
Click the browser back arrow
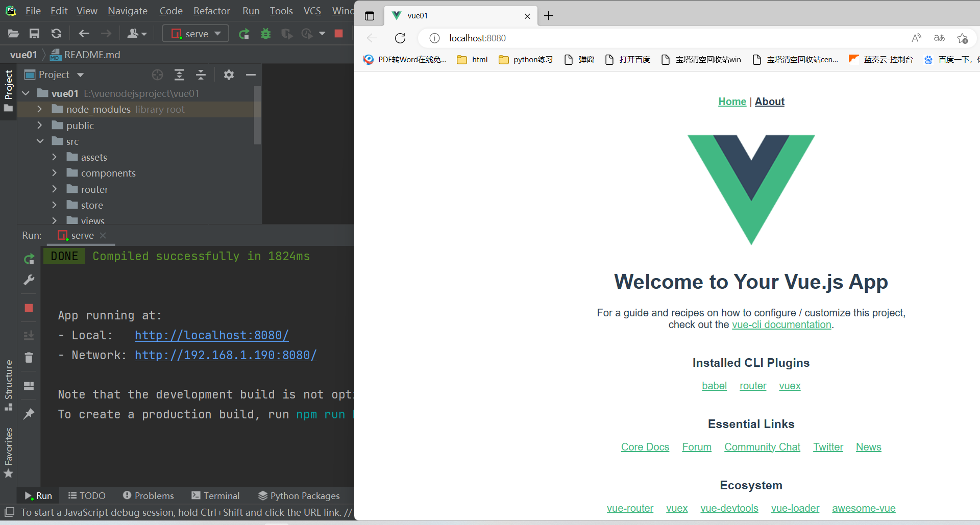tap(372, 38)
